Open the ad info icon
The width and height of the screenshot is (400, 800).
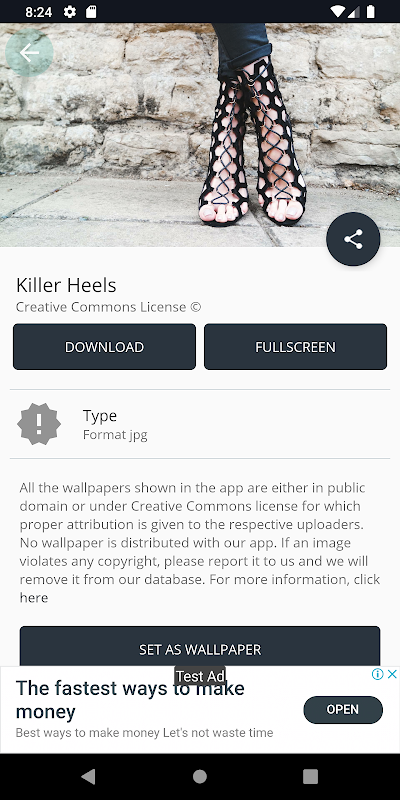378,674
